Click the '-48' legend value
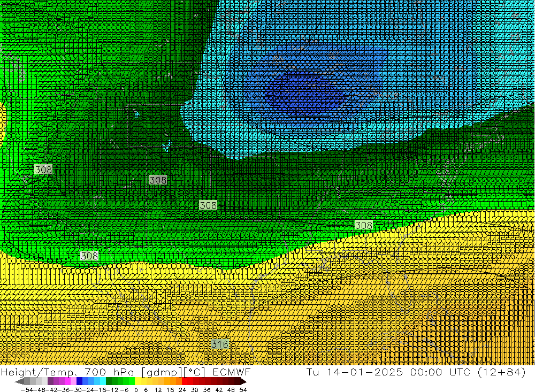The height and width of the screenshot is (392, 535). coord(40,390)
